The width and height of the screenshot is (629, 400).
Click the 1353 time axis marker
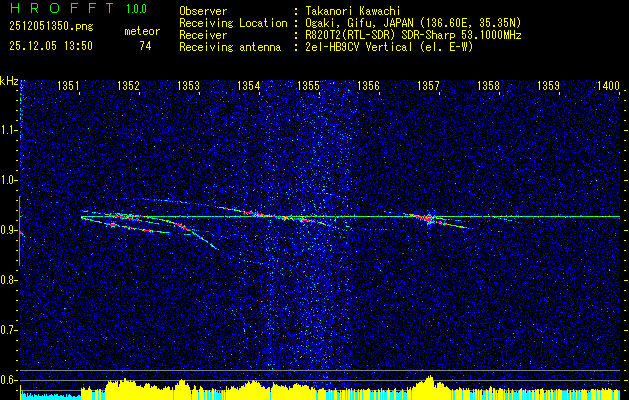(188, 86)
